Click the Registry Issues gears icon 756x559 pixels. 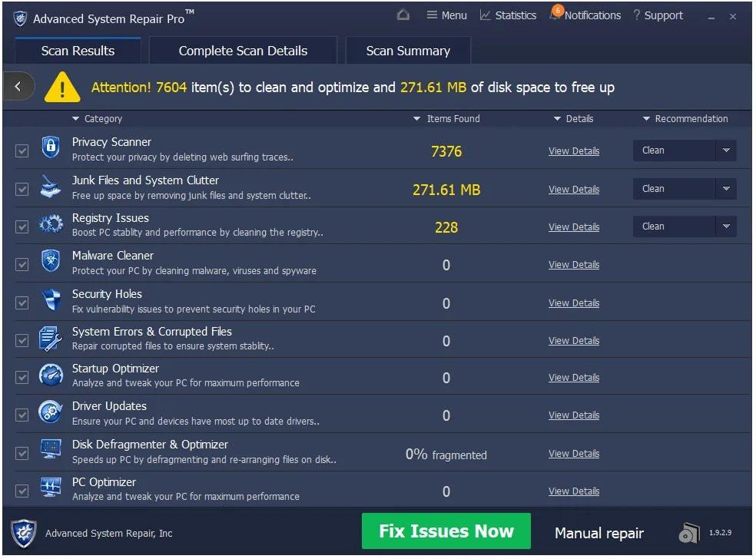click(51, 224)
